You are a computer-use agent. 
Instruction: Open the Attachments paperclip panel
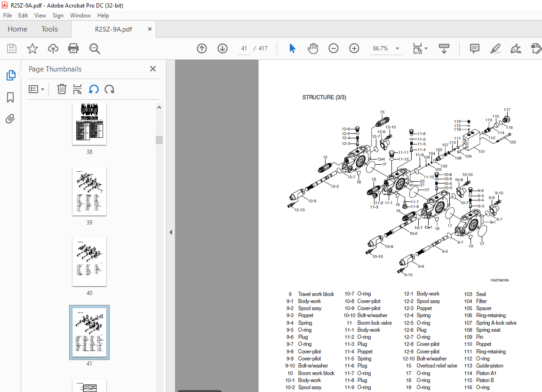pos(10,119)
